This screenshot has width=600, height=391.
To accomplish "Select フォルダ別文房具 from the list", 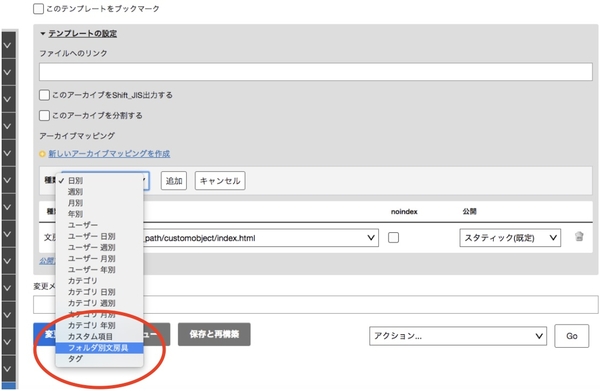I will coord(99,348).
